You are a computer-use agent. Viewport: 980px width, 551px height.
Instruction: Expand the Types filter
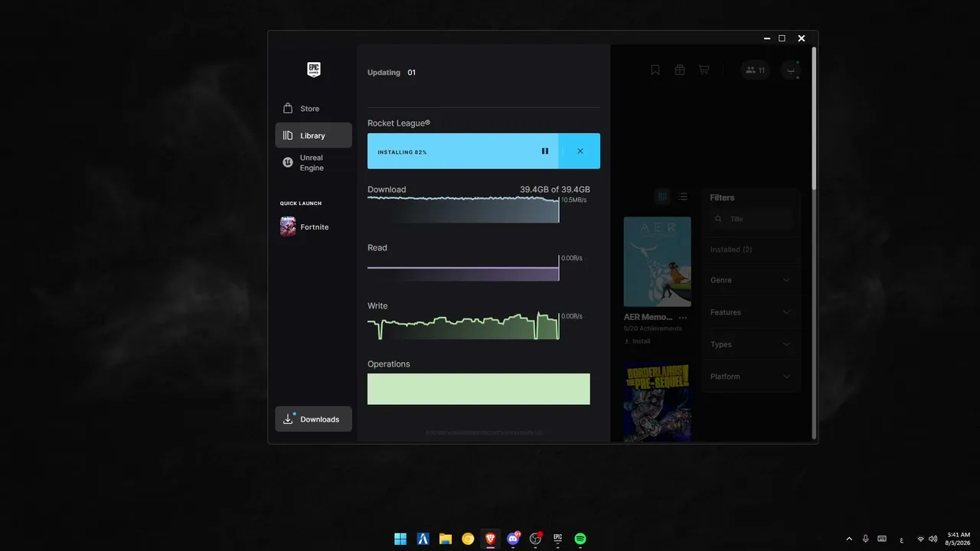tap(751, 344)
